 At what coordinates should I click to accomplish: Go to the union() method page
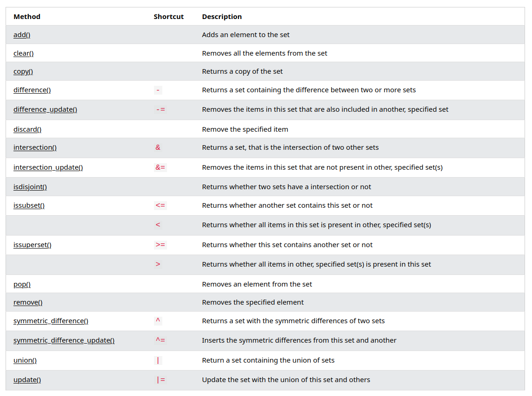pos(25,360)
